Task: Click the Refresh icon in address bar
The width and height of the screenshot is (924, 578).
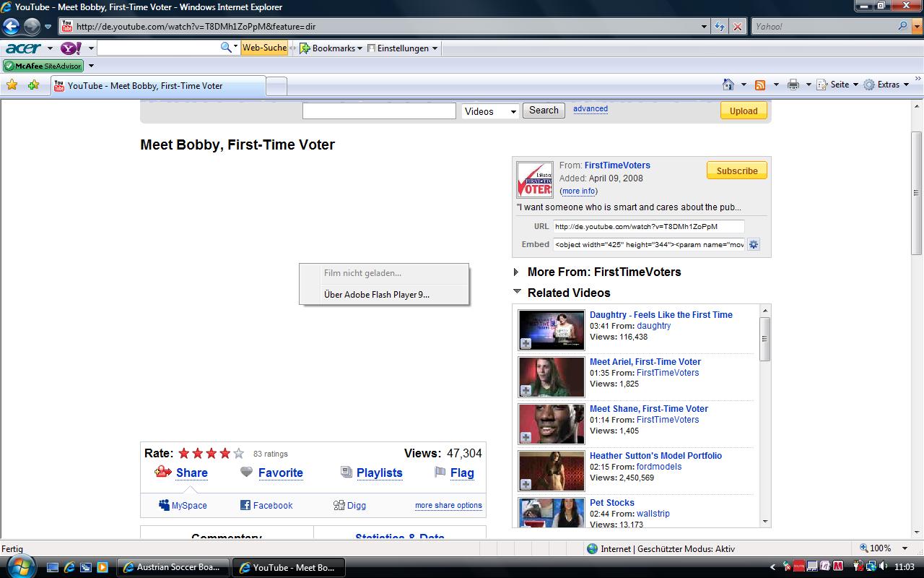Action: click(720, 27)
